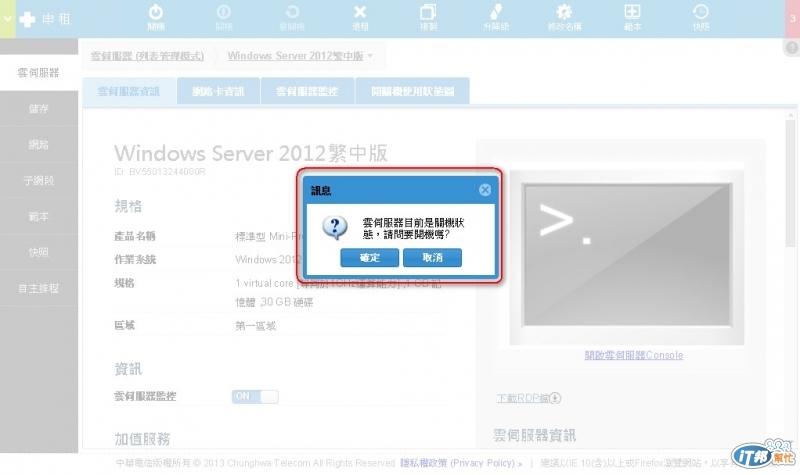The image size is (800, 475).
Task: Click the 修改名稱 rename gear icon
Action: point(564,17)
